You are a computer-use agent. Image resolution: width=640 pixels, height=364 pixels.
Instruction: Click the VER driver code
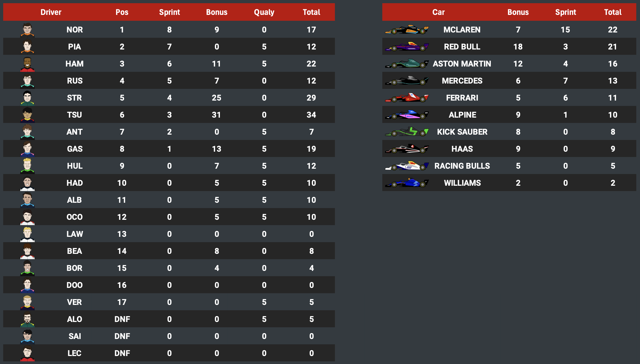[75, 302]
